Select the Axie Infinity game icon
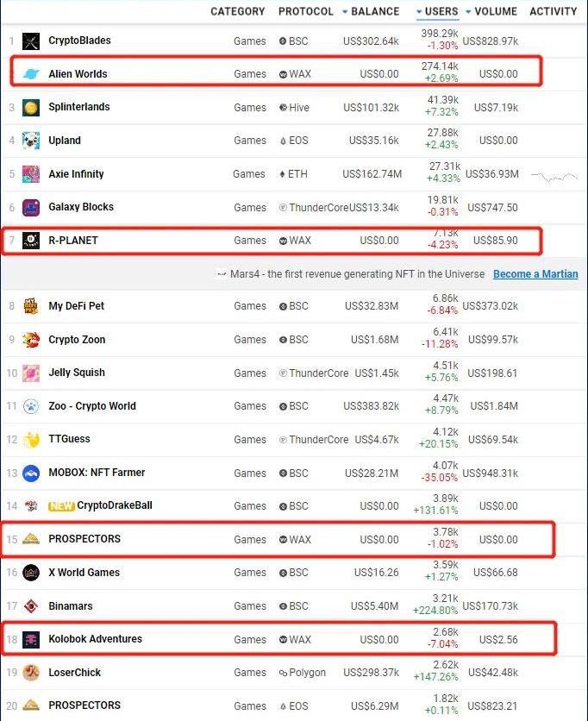 pos(31,174)
